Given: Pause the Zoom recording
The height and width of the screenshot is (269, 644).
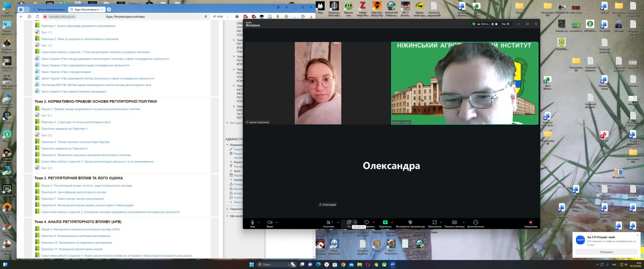Looking at the screenshot, I should pyautogui.click(x=492, y=24).
